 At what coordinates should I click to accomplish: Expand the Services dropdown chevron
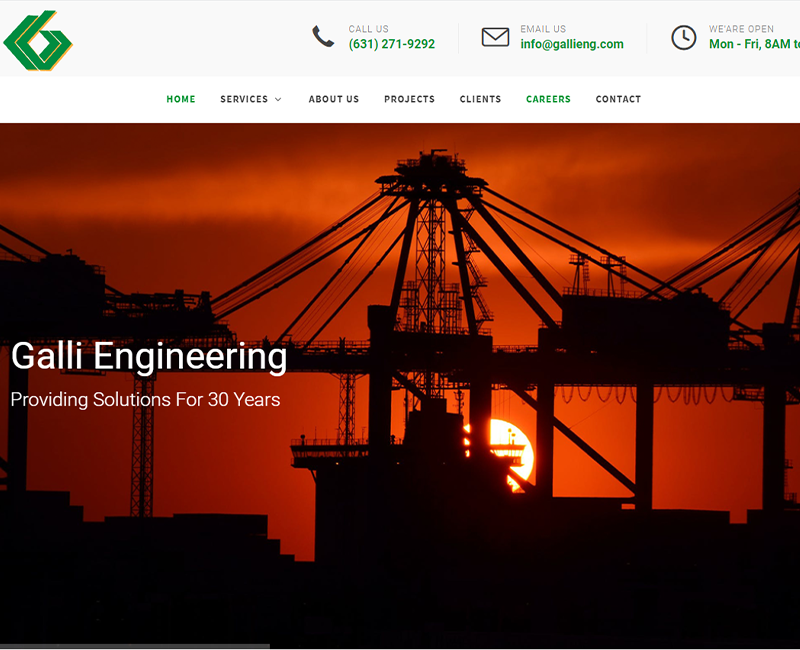tap(278, 100)
